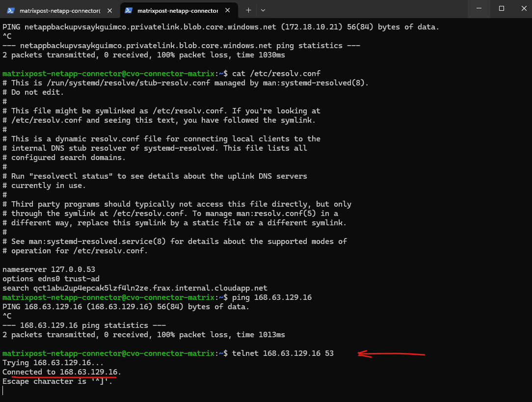Click the 'Connected to 168.63.129.16.' line
This screenshot has width=532, height=402.
click(x=62, y=372)
